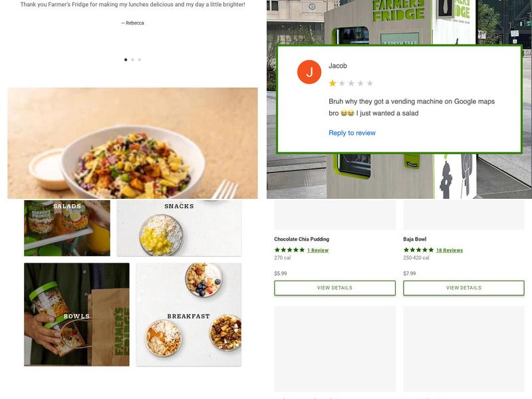Viewport: 532px width, 399px height.
Task: Click the star rating icons under Baja Bowl
Action: (x=419, y=250)
